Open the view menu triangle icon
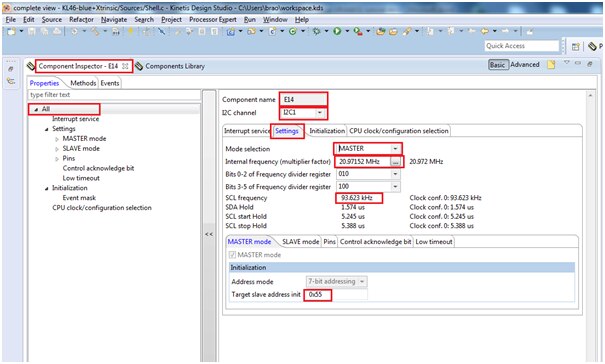The height and width of the screenshot is (364, 605). pos(566,62)
